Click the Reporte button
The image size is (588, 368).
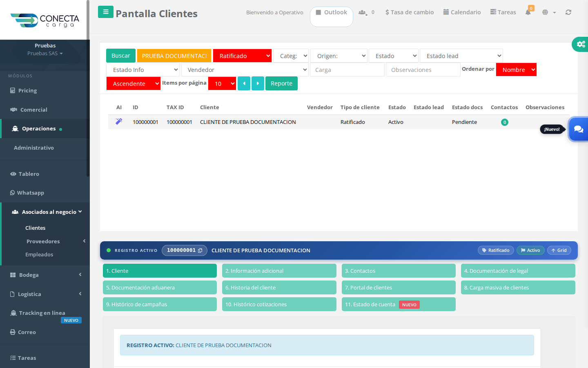281,83
